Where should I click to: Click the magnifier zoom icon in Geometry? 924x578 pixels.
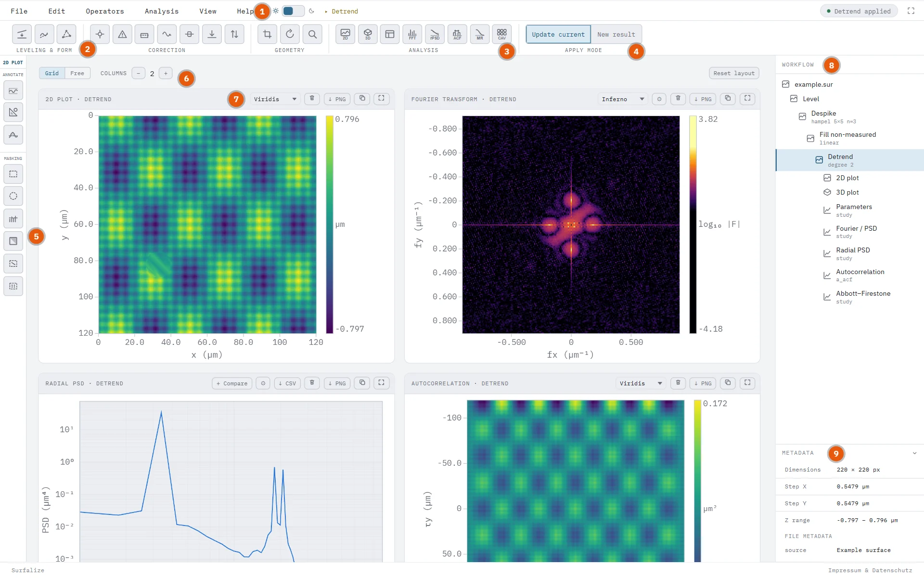pyautogui.click(x=312, y=34)
